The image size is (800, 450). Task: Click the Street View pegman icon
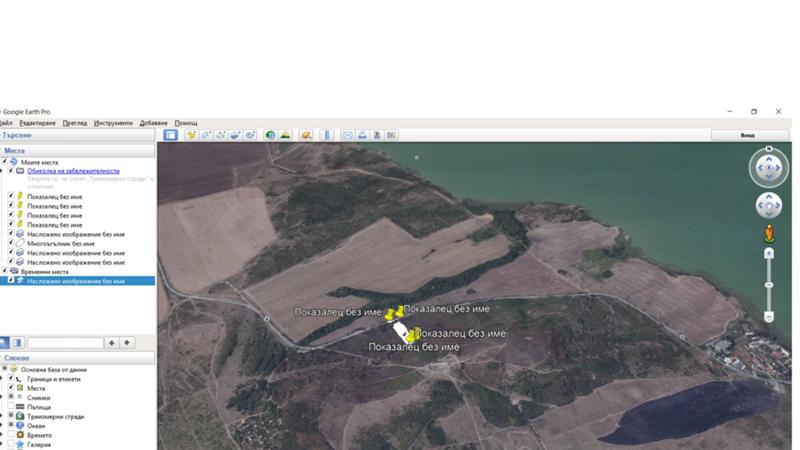coord(768,234)
